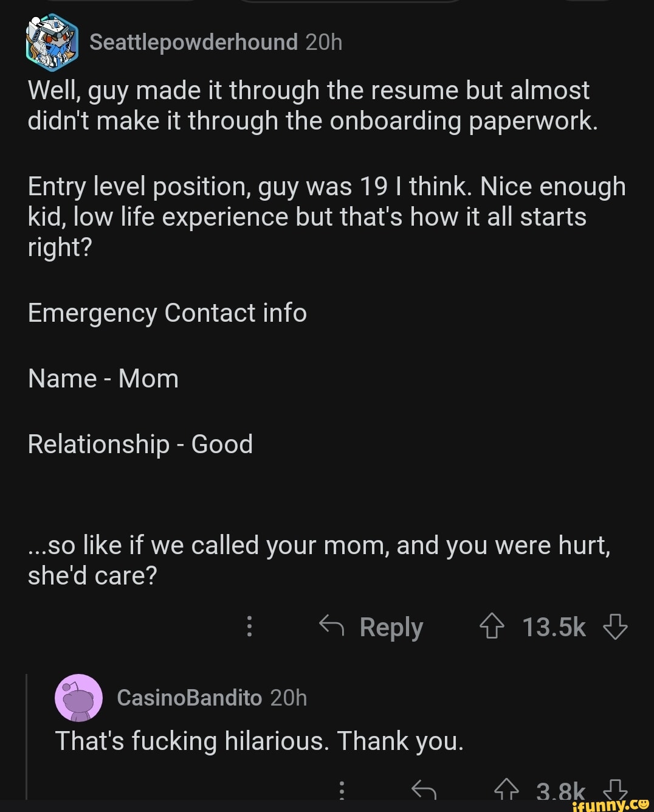Downvote Seattlepowderhound's comment

point(616,627)
